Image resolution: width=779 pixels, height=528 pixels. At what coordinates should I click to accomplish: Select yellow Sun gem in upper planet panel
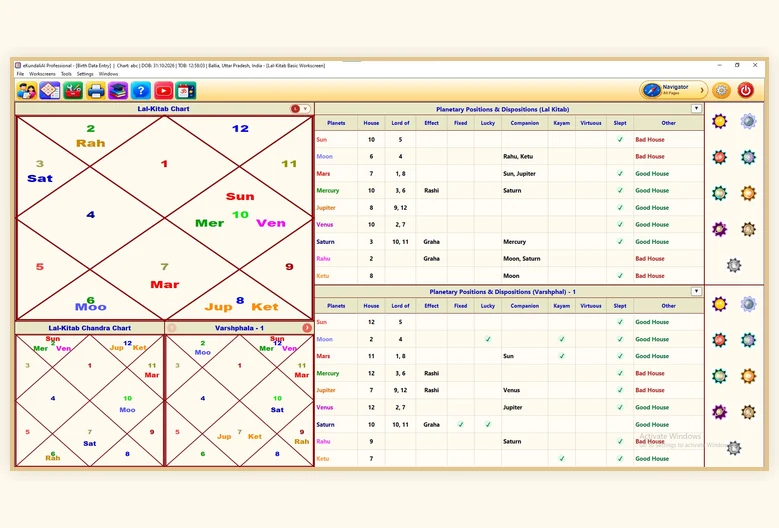[x=719, y=121]
